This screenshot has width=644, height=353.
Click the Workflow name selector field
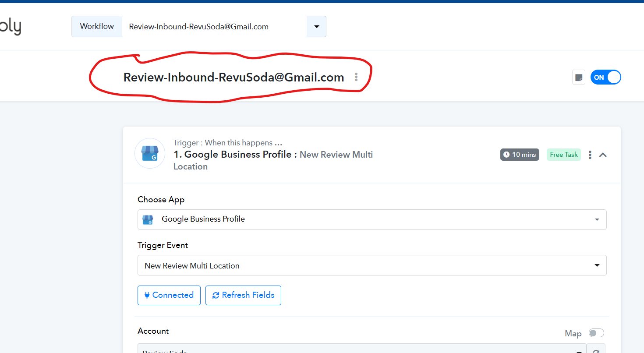coord(214,27)
